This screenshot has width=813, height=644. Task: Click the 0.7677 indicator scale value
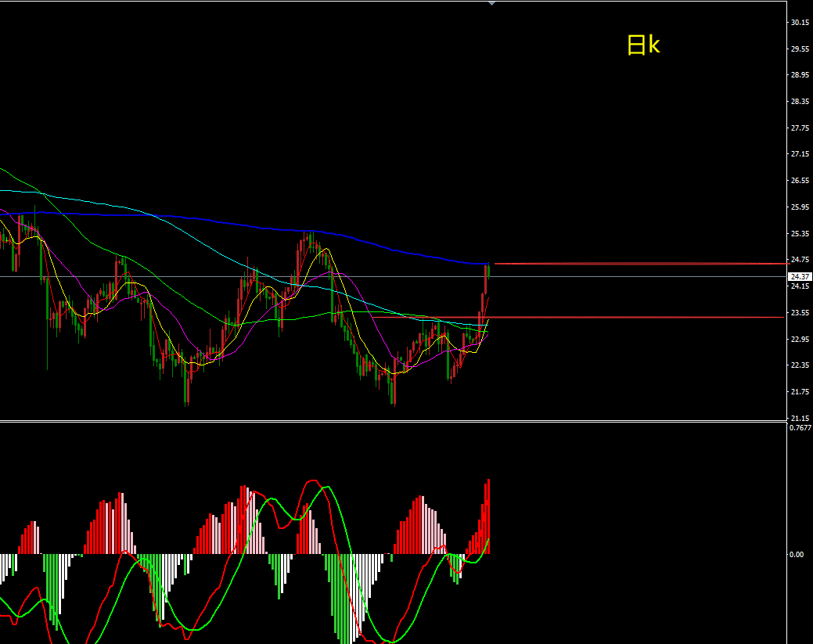pos(800,428)
